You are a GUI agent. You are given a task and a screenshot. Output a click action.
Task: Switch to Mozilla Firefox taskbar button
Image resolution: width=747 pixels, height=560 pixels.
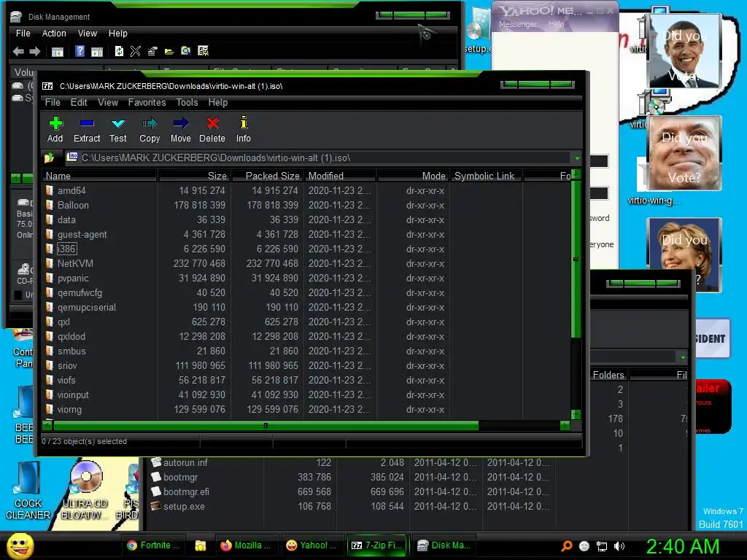pos(246,545)
